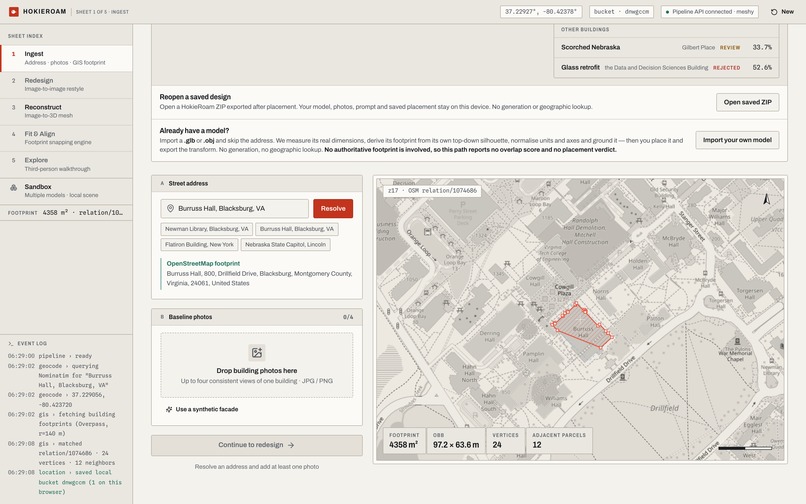Screen dimensions: 806x504
Task: Click Pipeline API connected status chip
Action: [709, 11]
